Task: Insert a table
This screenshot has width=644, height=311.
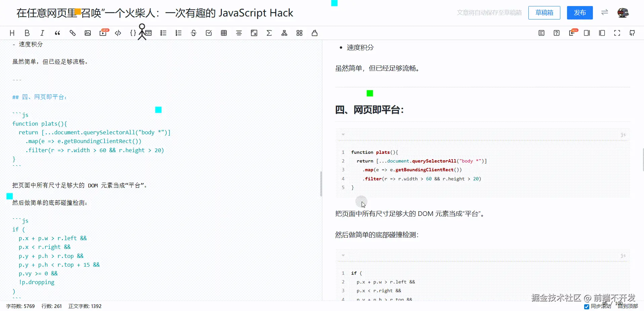Action: pos(224,33)
